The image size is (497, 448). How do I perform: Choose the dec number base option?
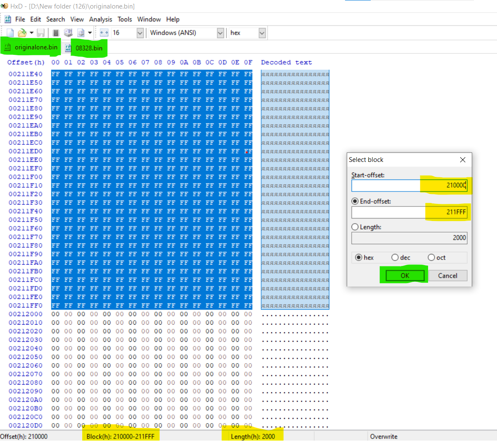(x=395, y=257)
